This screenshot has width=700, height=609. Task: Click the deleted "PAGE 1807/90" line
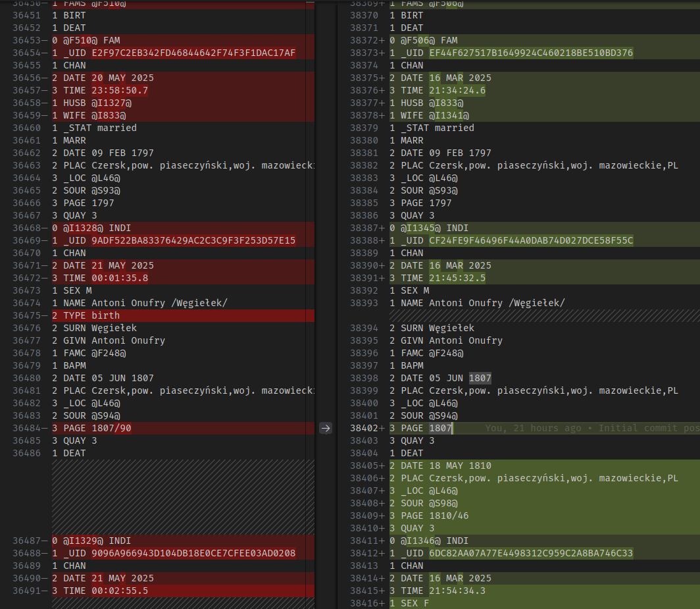[x=96, y=428]
